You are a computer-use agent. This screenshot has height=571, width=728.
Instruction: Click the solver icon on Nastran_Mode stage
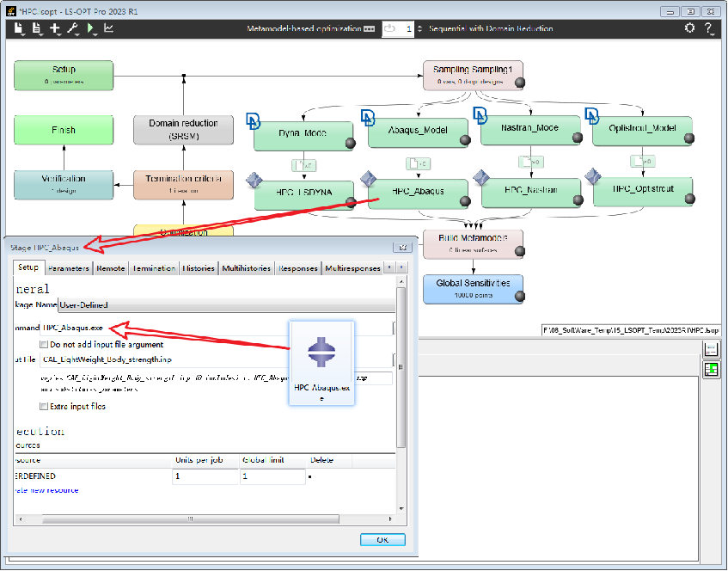[x=480, y=115]
